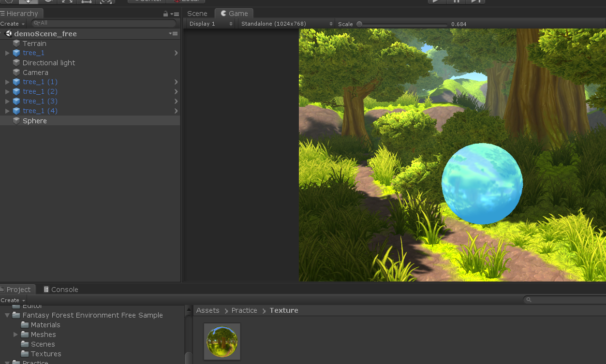Click Practice in the breadcrumb path

click(244, 310)
